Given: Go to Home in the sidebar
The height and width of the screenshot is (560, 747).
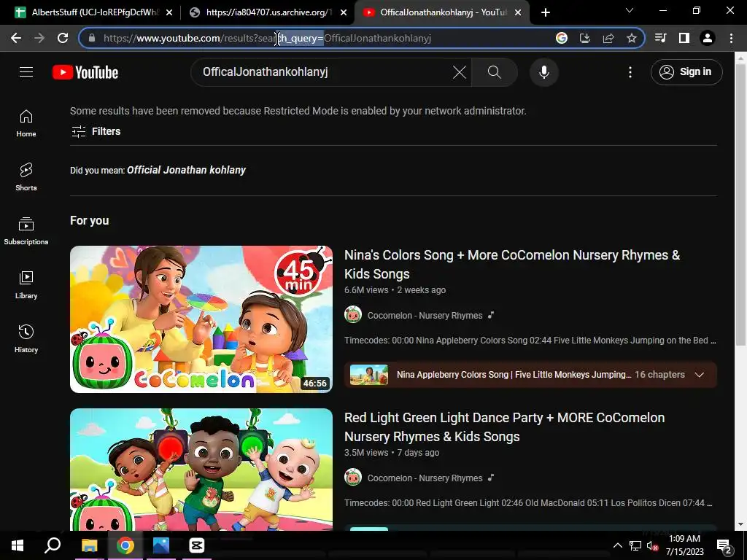Looking at the screenshot, I should click(x=26, y=123).
